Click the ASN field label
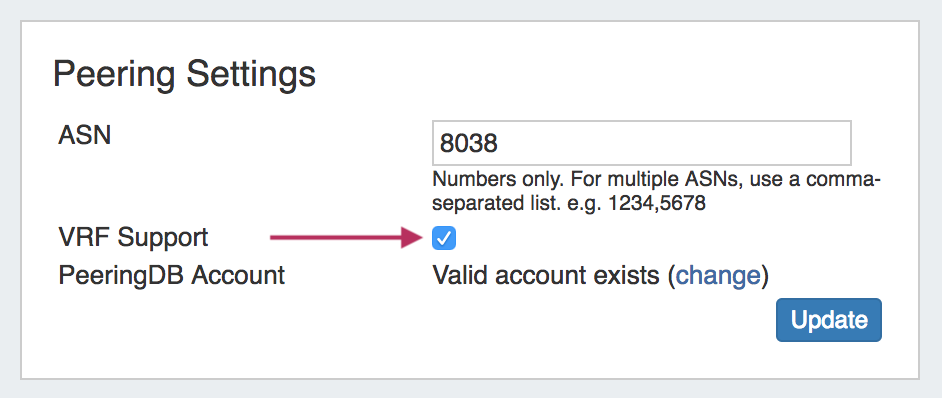 click(85, 135)
